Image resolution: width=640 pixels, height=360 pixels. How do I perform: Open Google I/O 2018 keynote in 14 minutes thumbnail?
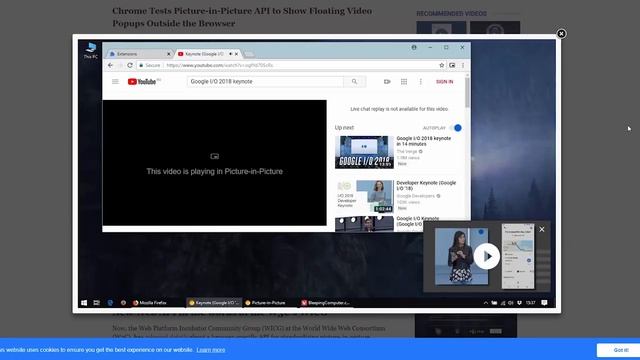coord(364,152)
